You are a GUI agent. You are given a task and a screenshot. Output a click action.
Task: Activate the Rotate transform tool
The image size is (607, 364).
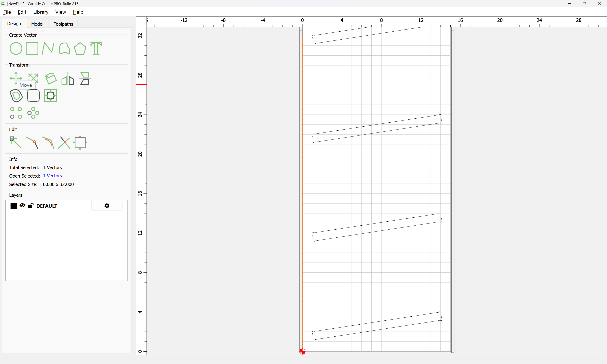click(x=51, y=79)
